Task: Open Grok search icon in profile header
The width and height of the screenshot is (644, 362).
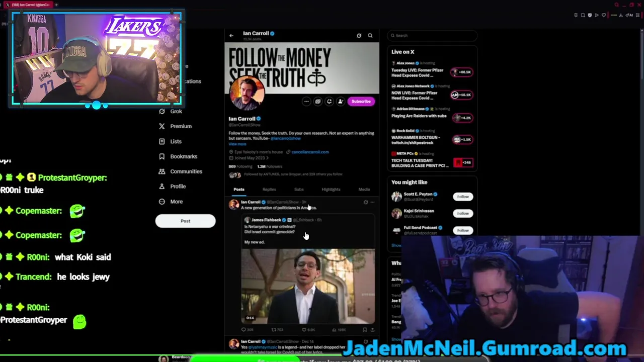Action: tap(359, 36)
